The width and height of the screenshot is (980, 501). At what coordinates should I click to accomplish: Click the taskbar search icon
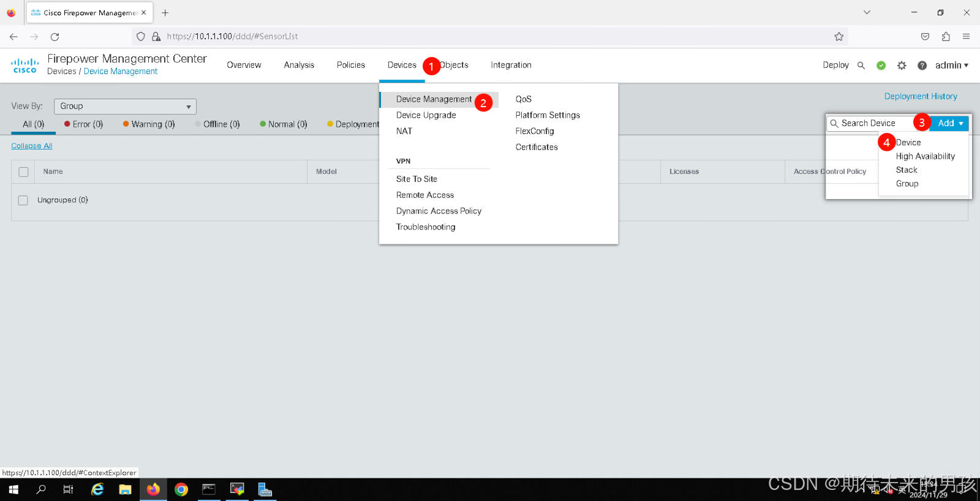(x=41, y=489)
